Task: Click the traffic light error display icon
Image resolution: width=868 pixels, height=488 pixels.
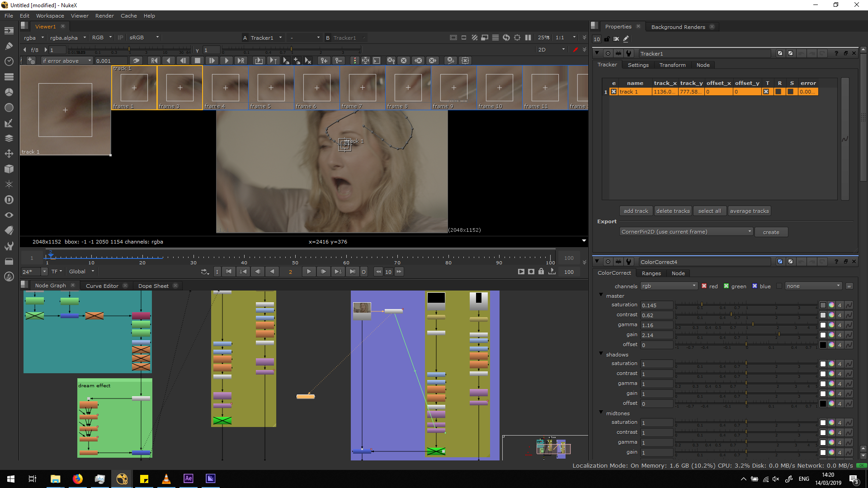Action: coord(355,61)
